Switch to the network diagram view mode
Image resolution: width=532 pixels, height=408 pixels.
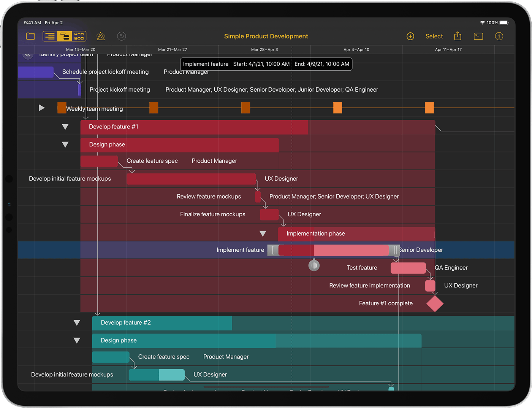point(79,37)
